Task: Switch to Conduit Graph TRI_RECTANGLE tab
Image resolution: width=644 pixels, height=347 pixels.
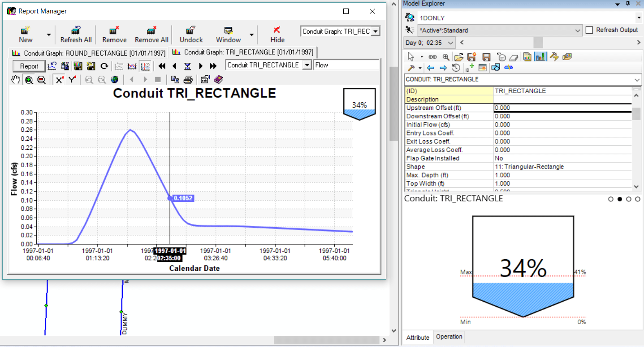Action: 242,52
